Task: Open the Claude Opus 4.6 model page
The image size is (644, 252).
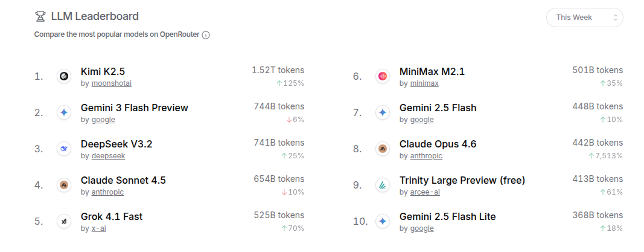Action: (438, 144)
